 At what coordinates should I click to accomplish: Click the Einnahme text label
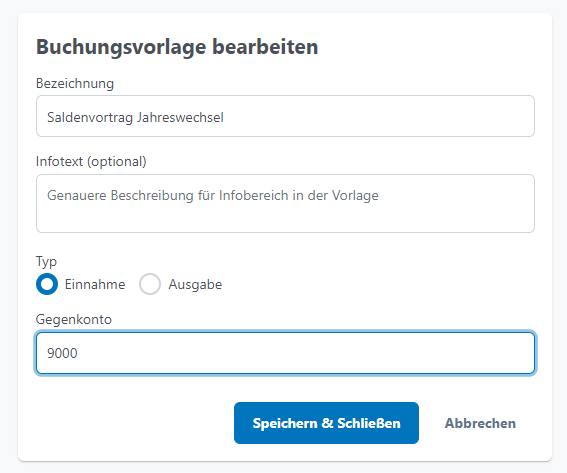pos(95,285)
